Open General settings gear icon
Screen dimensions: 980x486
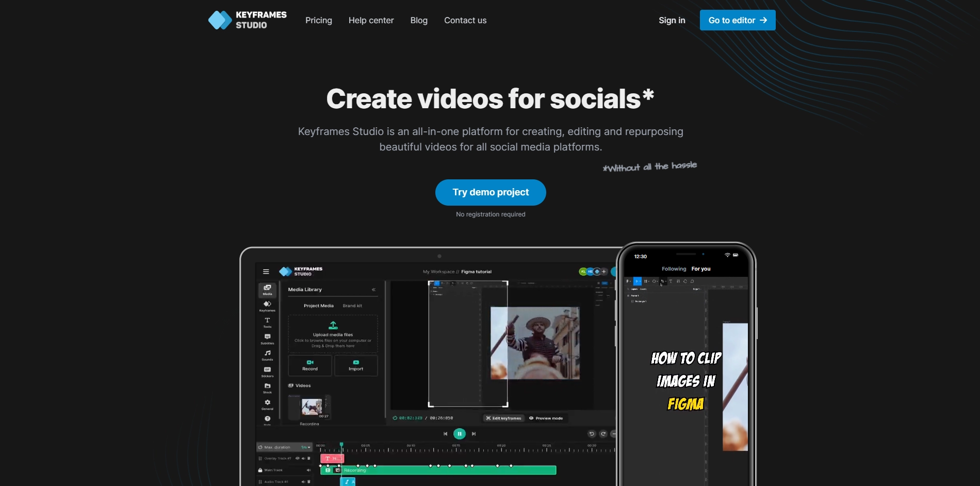tap(267, 404)
